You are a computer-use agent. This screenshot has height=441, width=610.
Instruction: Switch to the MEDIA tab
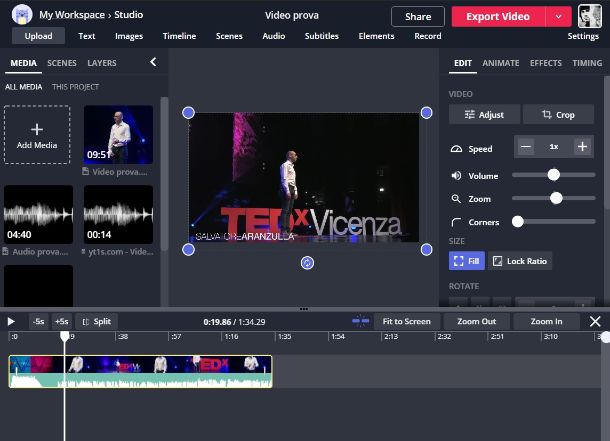pyautogui.click(x=23, y=63)
